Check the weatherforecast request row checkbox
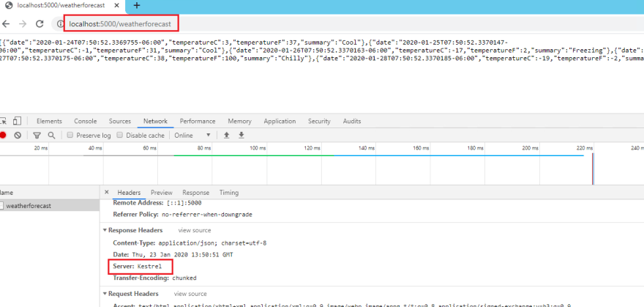This screenshot has height=307, width=644. pos(2,207)
